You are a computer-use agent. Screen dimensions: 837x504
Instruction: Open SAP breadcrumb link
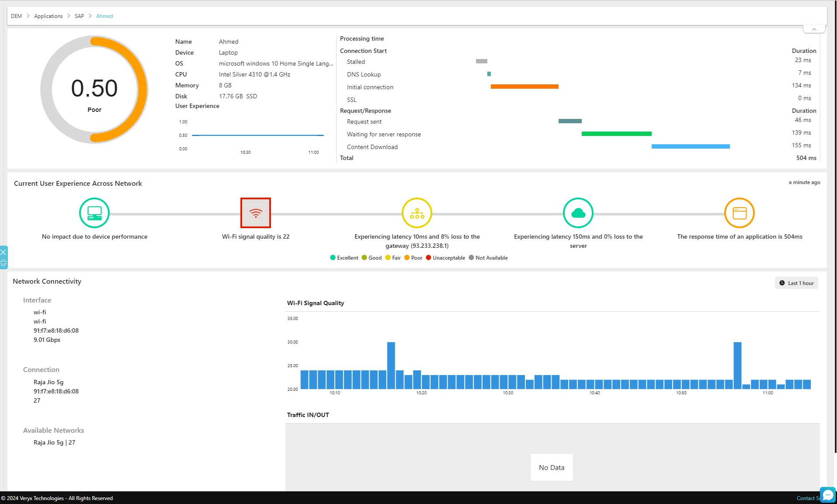pos(79,16)
